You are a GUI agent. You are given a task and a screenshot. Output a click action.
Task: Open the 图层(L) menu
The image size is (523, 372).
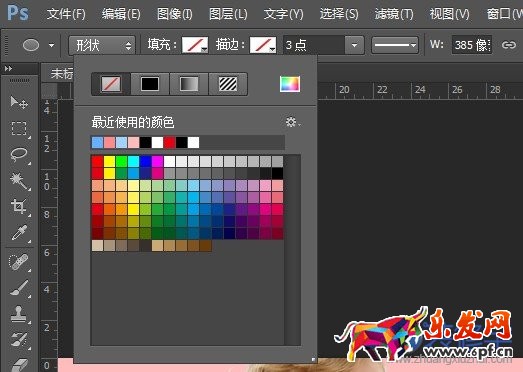(228, 14)
